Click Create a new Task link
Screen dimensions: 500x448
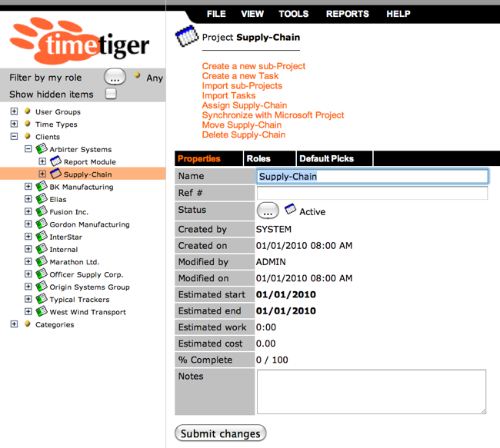[240, 76]
